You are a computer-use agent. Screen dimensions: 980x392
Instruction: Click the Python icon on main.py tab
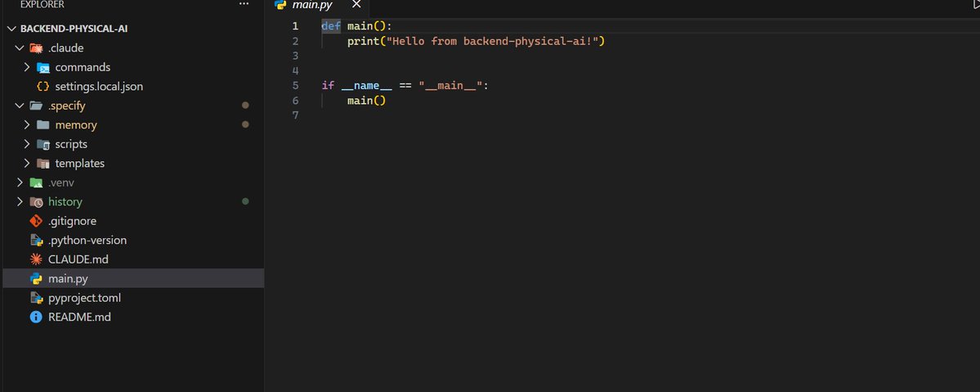[x=280, y=4]
